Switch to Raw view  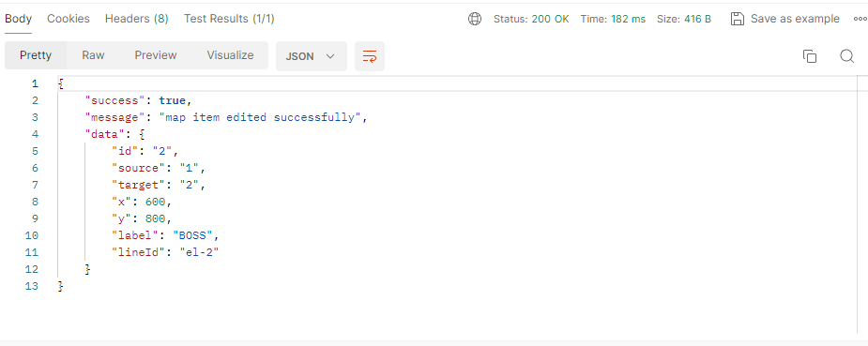coord(93,55)
